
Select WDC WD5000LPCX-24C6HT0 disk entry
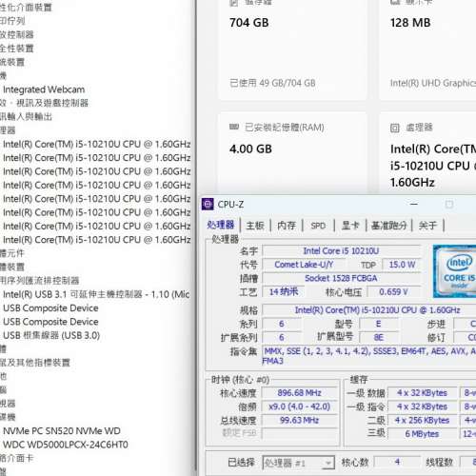click(x=66, y=445)
